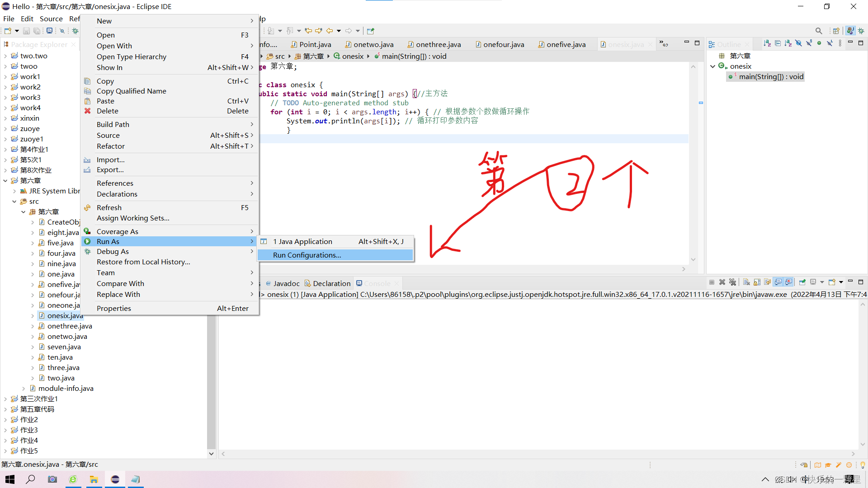Click Display Selected Console monitor icon

pyautogui.click(x=813, y=282)
